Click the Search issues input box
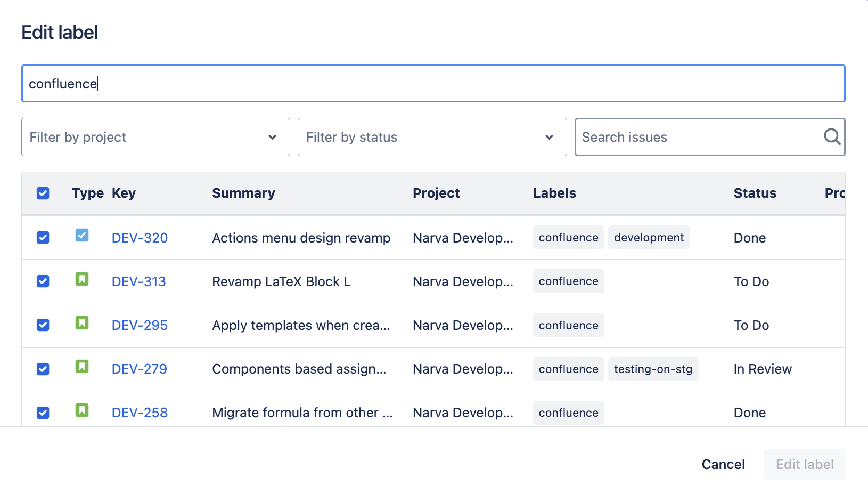 click(x=692, y=137)
